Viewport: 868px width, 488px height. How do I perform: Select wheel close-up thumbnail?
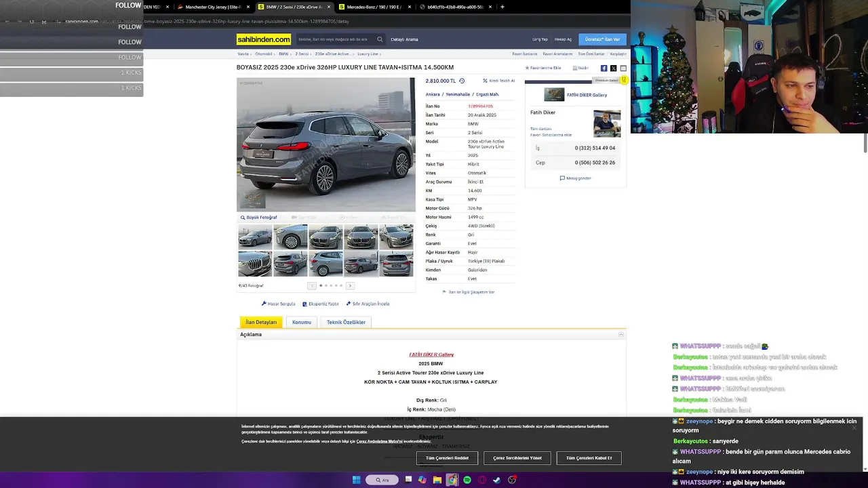[x=290, y=237]
